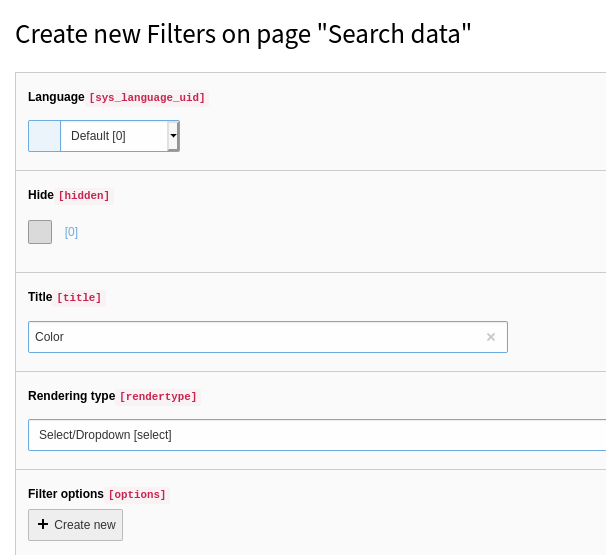Viewport: 606px width, 555px height.
Task: Expand the Rendering type Select/Dropdown combo box
Action: [316, 435]
